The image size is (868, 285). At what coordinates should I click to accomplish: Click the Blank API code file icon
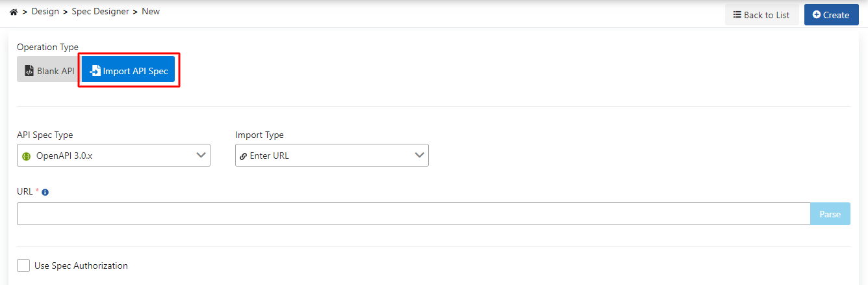pyautogui.click(x=29, y=71)
